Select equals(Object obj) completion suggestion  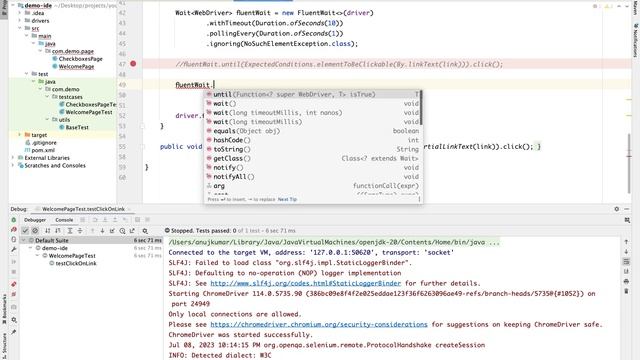313,131
